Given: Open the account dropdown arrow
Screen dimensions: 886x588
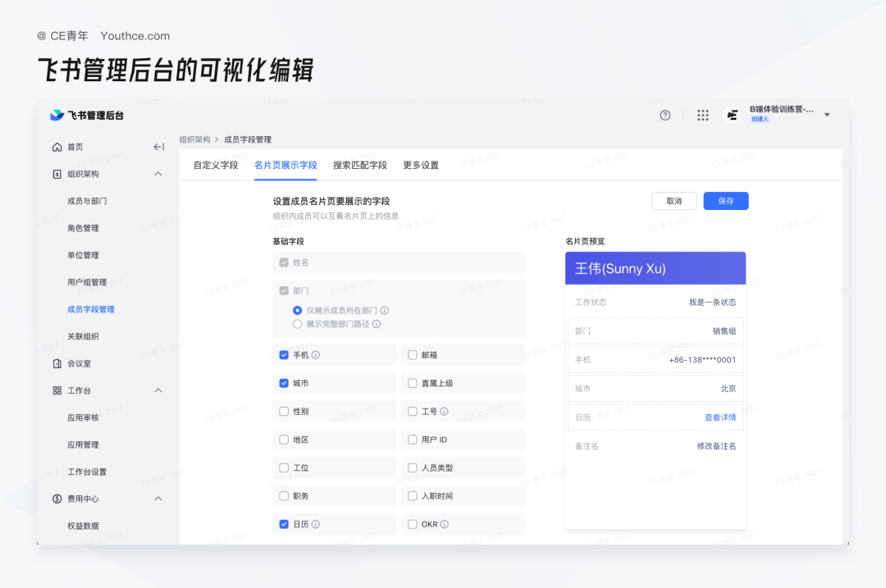Looking at the screenshot, I should [827, 116].
